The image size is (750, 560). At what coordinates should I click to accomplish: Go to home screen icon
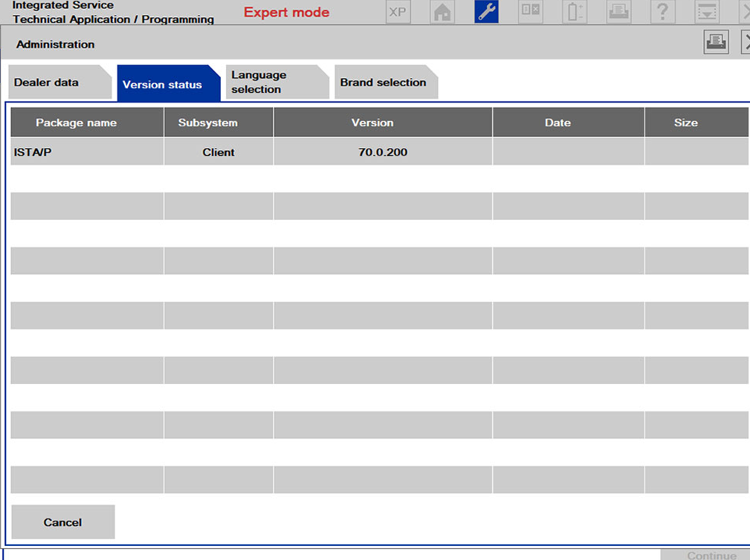click(442, 11)
